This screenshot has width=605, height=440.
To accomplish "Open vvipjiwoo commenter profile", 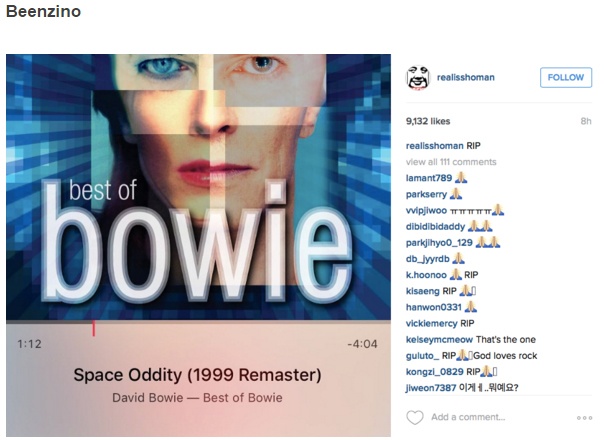I will (x=426, y=210).
